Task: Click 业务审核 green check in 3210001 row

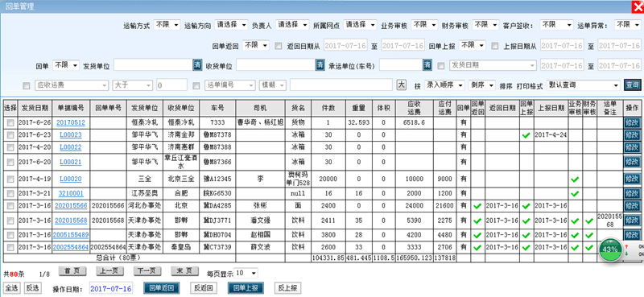Action: (575, 193)
